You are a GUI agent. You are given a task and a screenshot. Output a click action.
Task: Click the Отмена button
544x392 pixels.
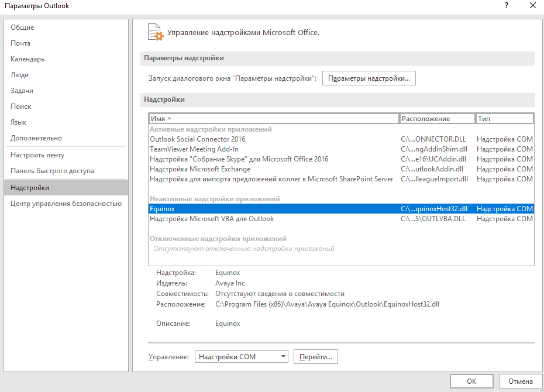point(521,381)
